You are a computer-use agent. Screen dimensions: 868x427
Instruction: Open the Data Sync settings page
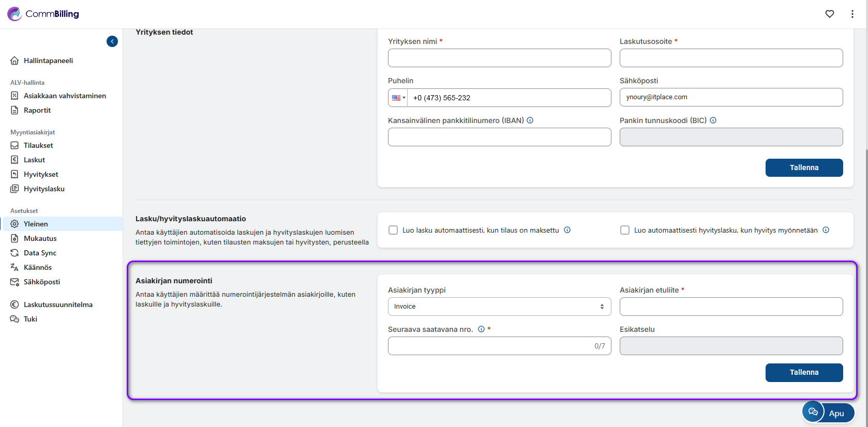pos(40,253)
